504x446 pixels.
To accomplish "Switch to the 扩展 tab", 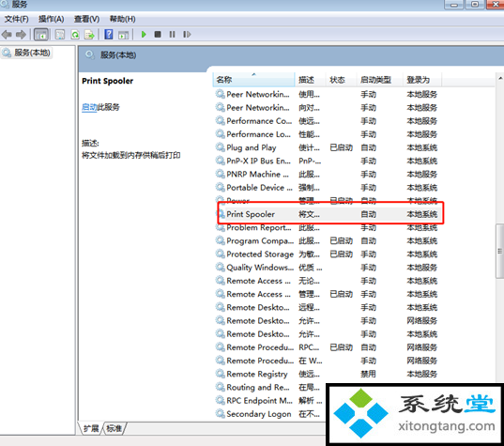I will [91, 428].
